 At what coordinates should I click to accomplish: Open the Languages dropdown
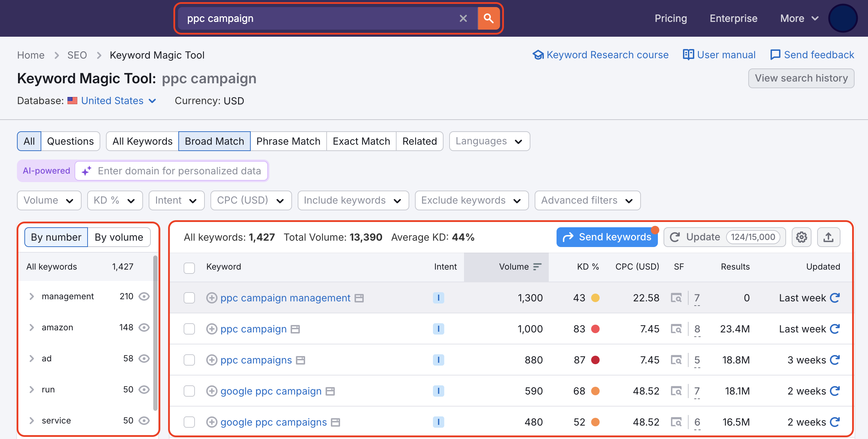489,141
